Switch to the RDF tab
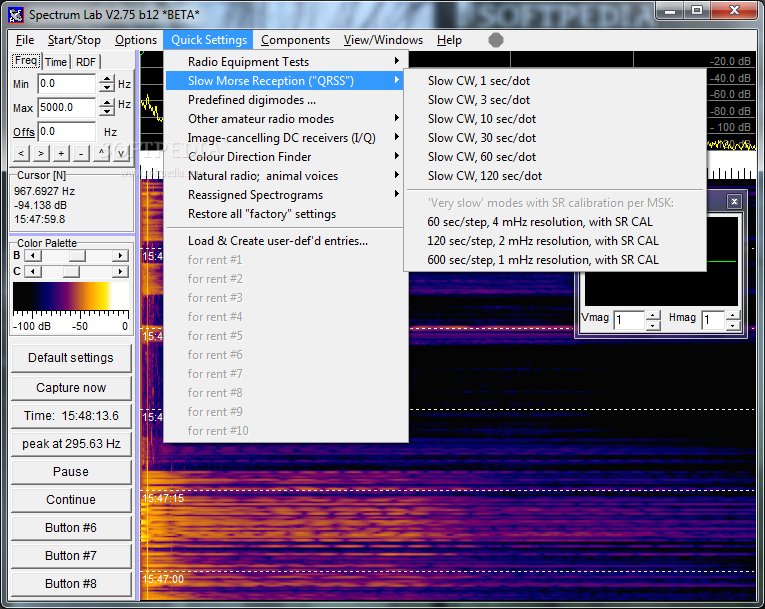This screenshot has width=765, height=609. pos(86,62)
